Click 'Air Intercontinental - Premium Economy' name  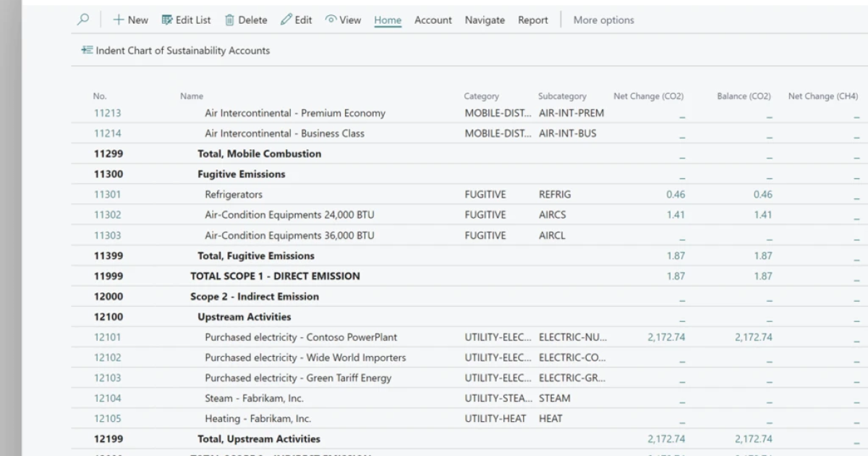295,113
